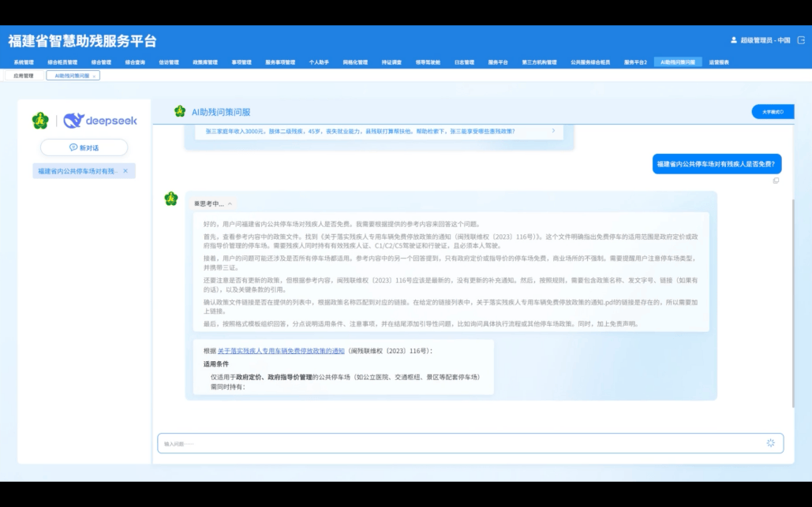The height and width of the screenshot is (507, 812).
Task: Click the chat area vertical scrollbar
Action: (792, 300)
